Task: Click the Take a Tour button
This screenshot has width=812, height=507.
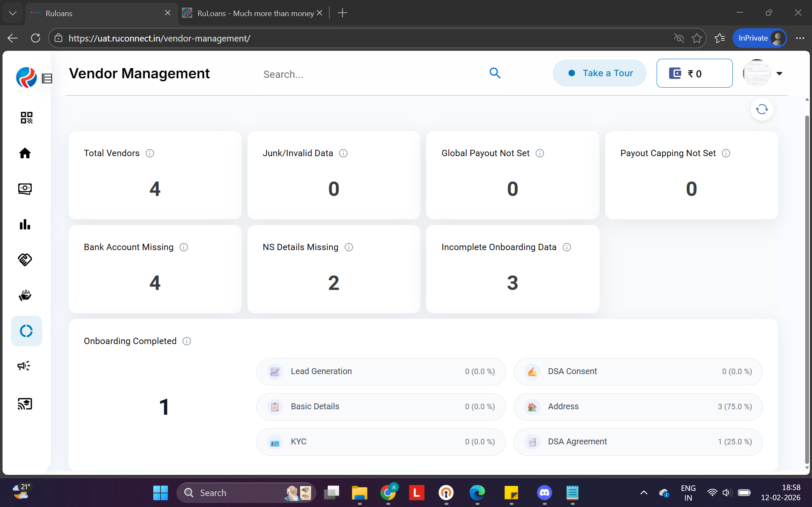Action: (x=599, y=73)
